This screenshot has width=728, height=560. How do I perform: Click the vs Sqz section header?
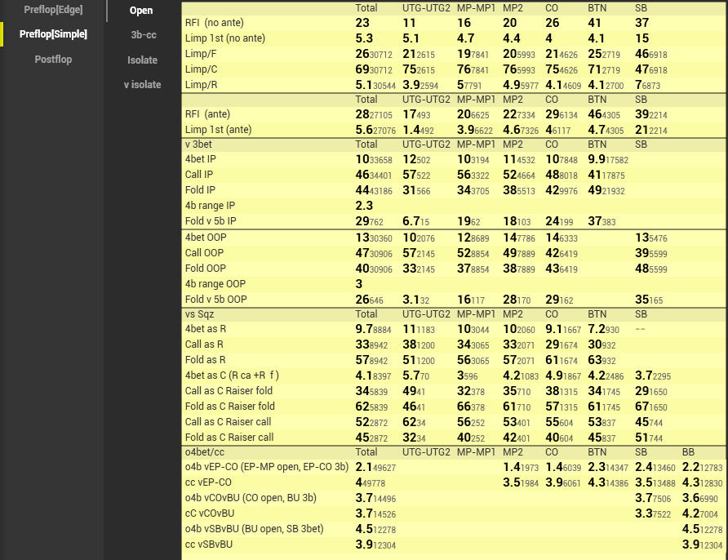tap(200, 314)
